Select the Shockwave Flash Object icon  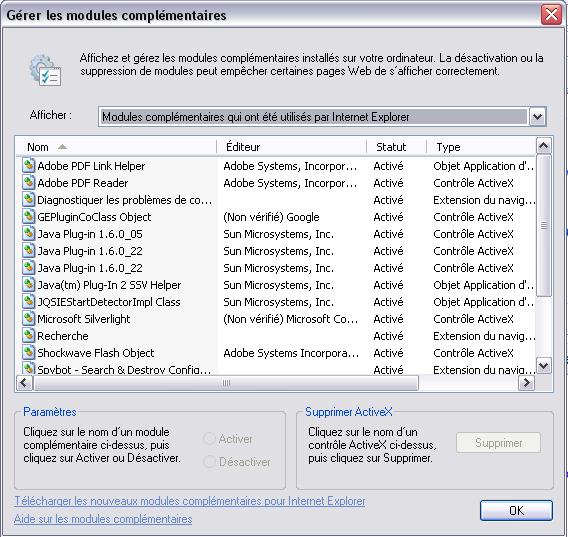[28, 353]
